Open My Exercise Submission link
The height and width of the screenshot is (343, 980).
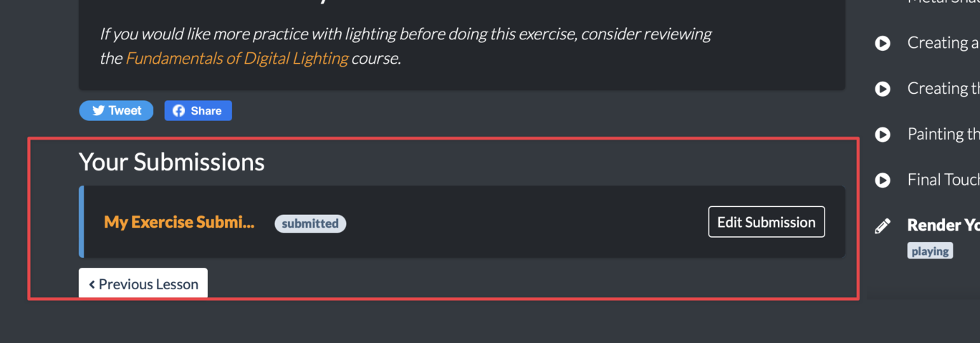click(179, 222)
